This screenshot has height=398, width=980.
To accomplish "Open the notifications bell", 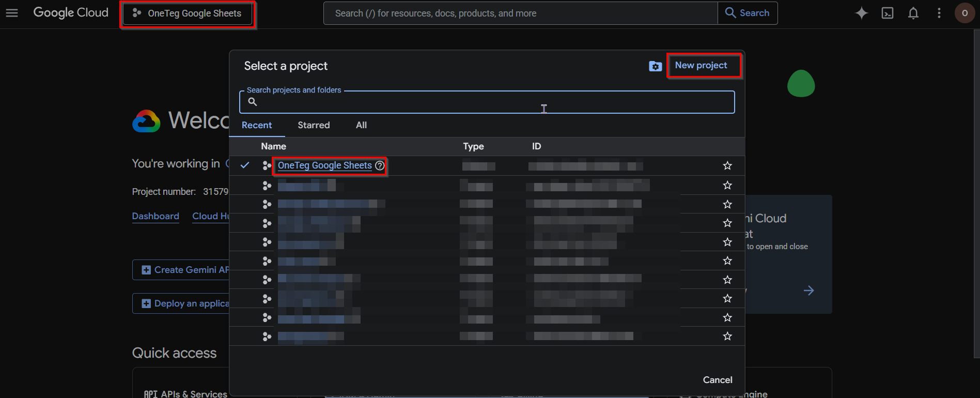I will 913,13.
